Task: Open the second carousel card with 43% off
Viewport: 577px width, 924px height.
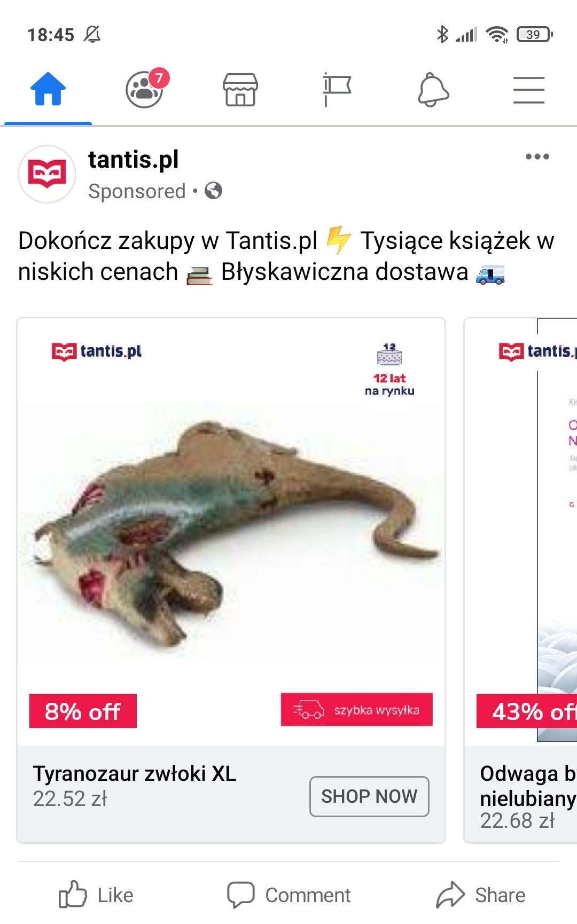Action: tap(521, 581)
